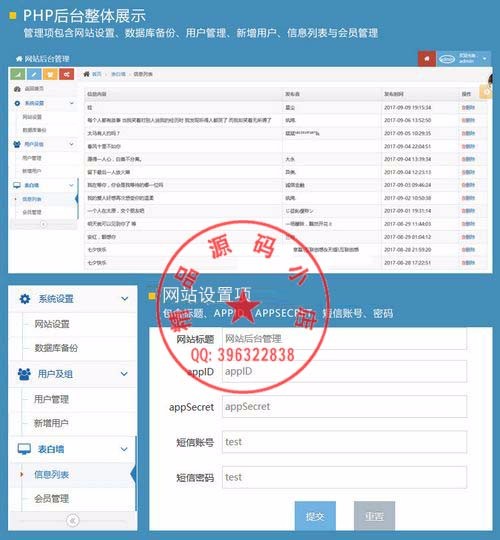Click the 提交 submit button

pyautogui.click(x=315, y=516)
